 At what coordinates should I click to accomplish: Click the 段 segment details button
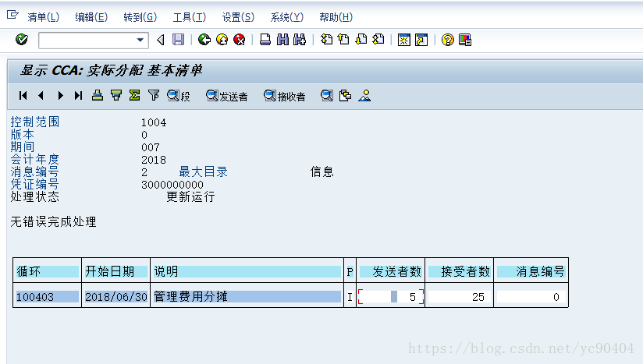click(x=179, y=96)
